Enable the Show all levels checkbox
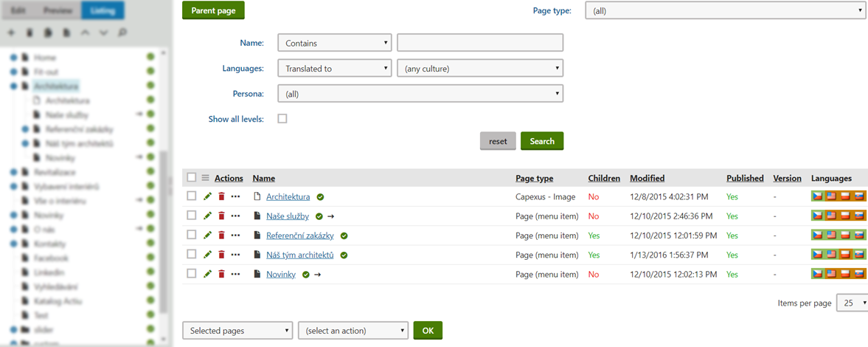 pyautogui.click(x=282, y=119)
